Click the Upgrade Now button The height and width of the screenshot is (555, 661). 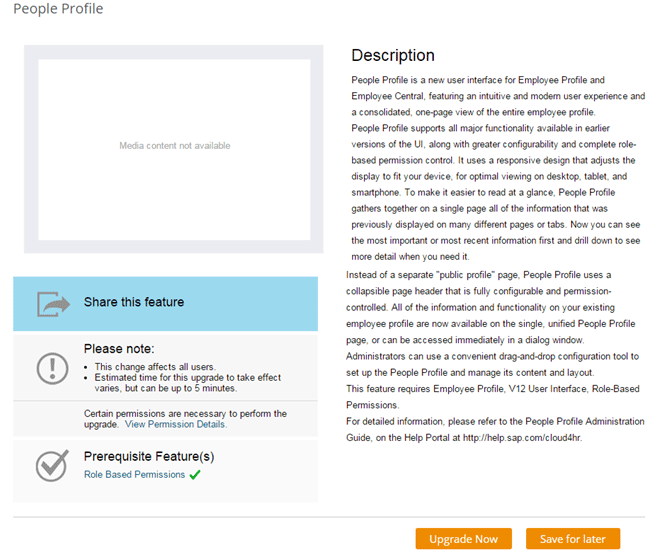pos(463,539)
